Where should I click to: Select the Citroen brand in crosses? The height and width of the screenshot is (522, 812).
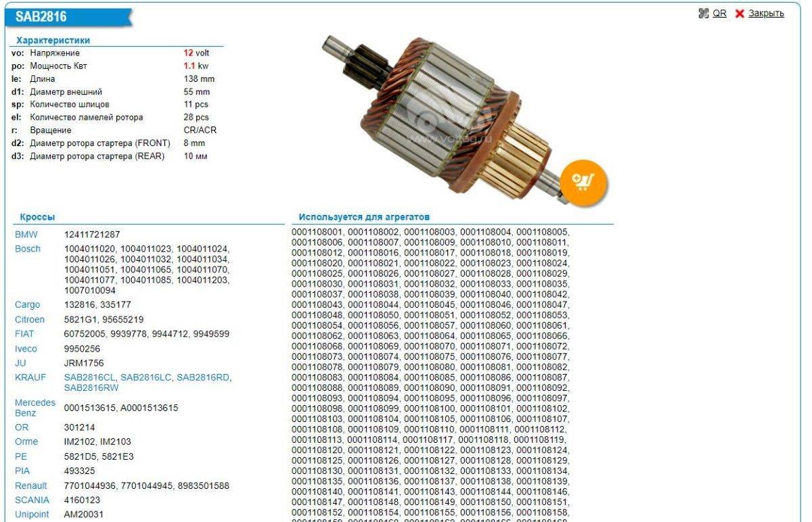coord(30,319)
